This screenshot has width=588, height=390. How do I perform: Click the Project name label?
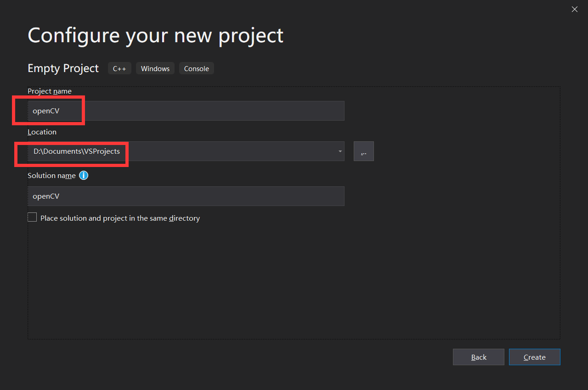[49, 91]
